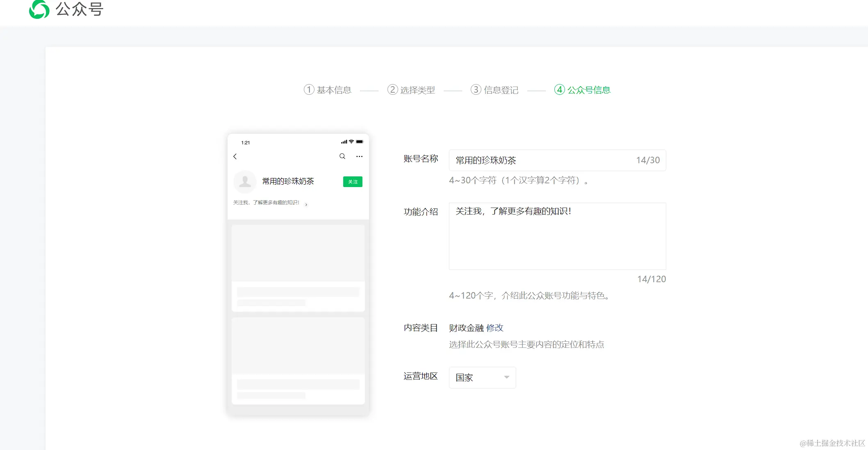868x450 pixels.
Task: Tap the back arrow in phone preview
Action: (x=235, y=156)
